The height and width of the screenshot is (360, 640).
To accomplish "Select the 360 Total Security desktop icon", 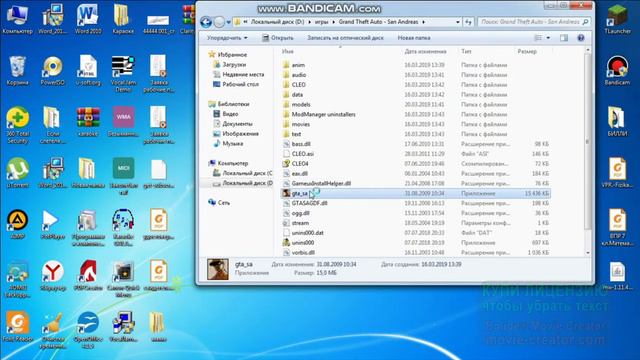I will (17, 125).
